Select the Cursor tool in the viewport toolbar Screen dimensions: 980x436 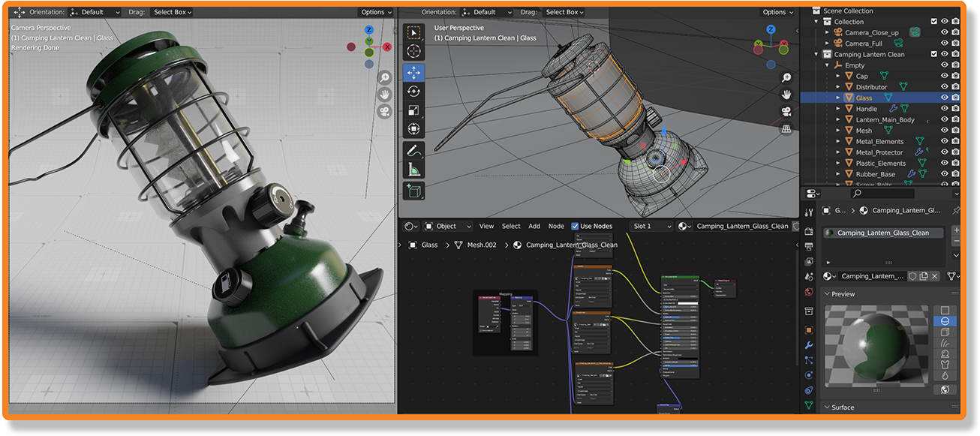(x=413, y=52)
